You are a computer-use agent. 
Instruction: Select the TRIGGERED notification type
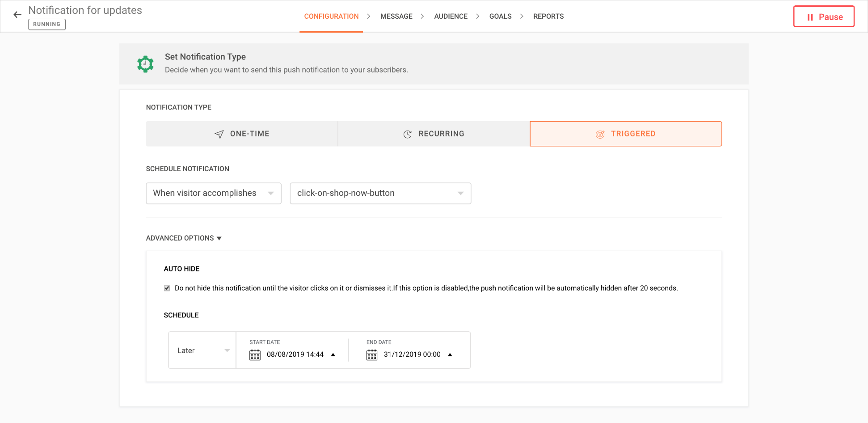(626, 134)
